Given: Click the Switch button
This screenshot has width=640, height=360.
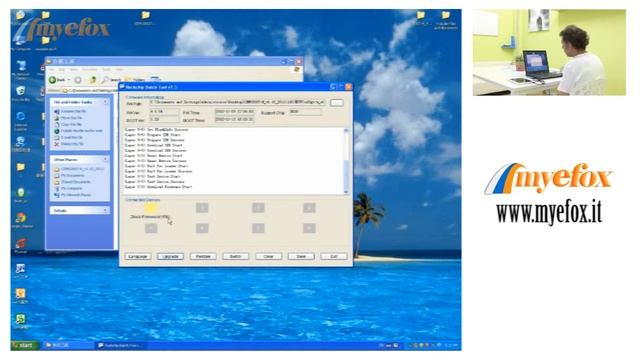Looking at the screenshot, I should (x=236, y=256).
